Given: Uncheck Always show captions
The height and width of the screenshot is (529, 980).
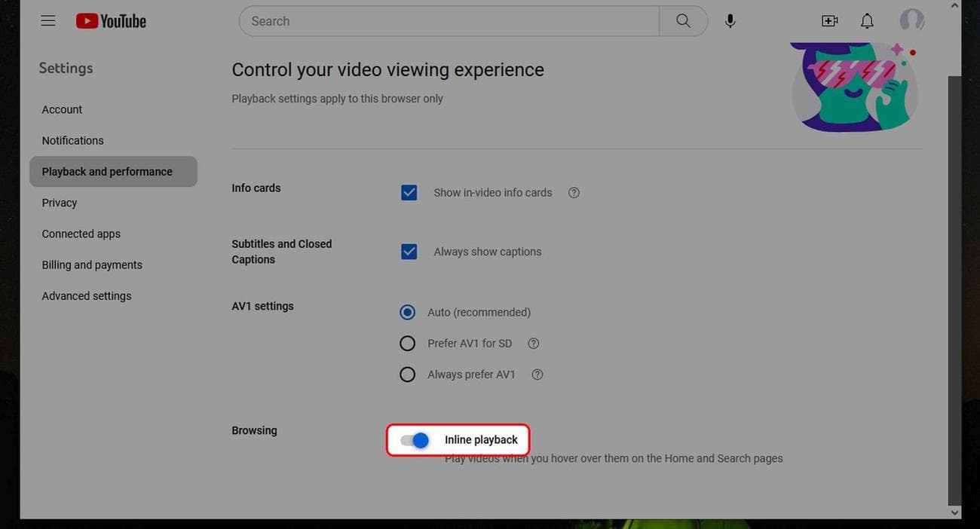Looking at the screenshot, I should click(409, 251).
